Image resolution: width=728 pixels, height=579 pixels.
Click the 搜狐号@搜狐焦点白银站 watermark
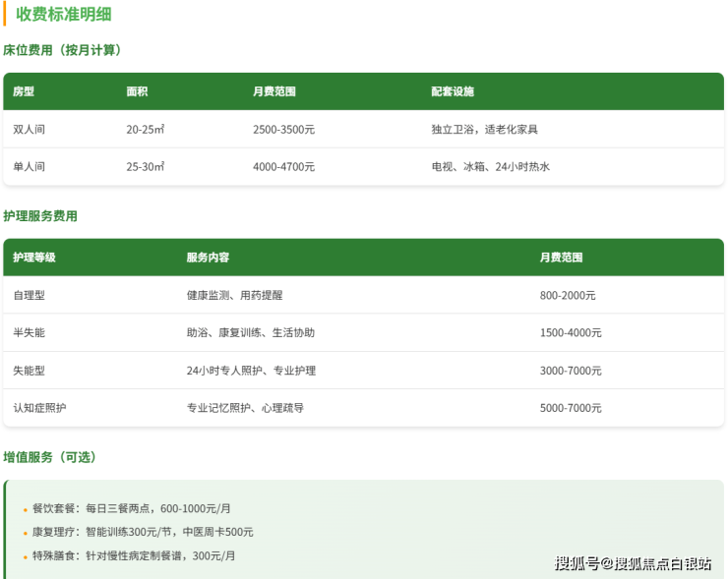pos(633,563)
